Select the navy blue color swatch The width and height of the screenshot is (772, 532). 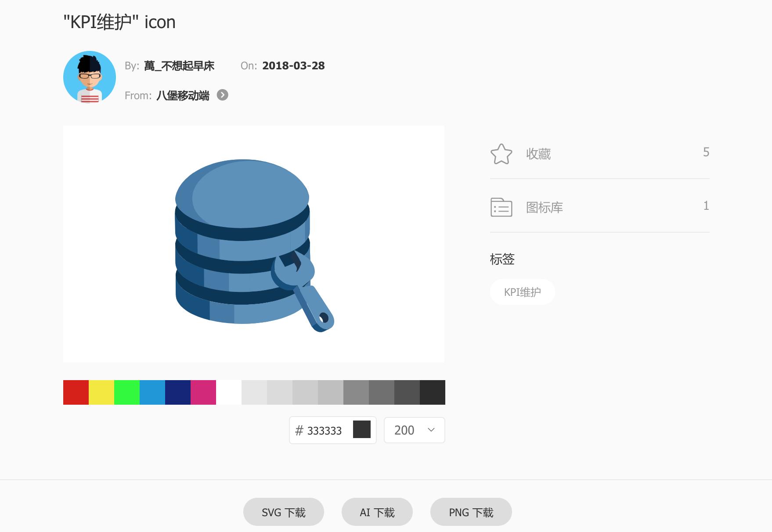pyautogui.click(x=178, y=392)
